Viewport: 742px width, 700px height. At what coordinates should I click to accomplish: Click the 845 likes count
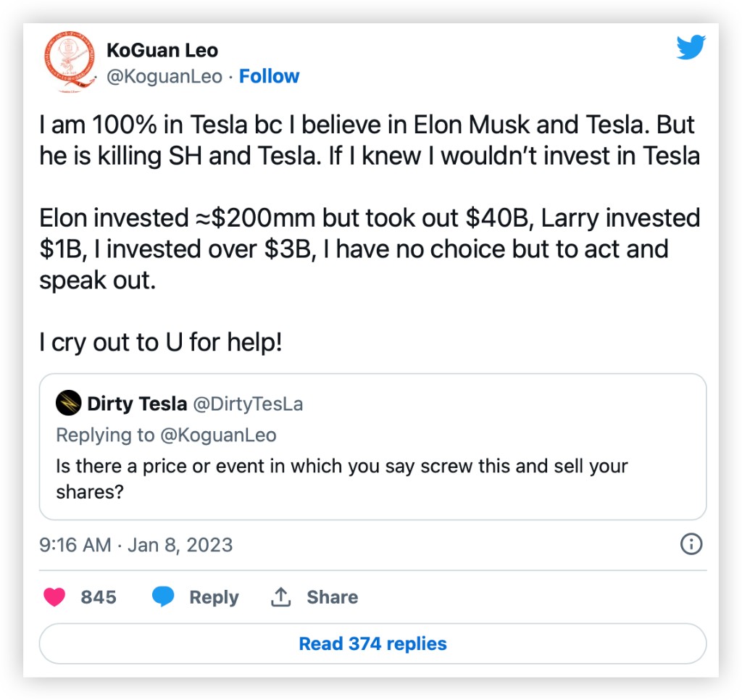click(x=99, y=597)
